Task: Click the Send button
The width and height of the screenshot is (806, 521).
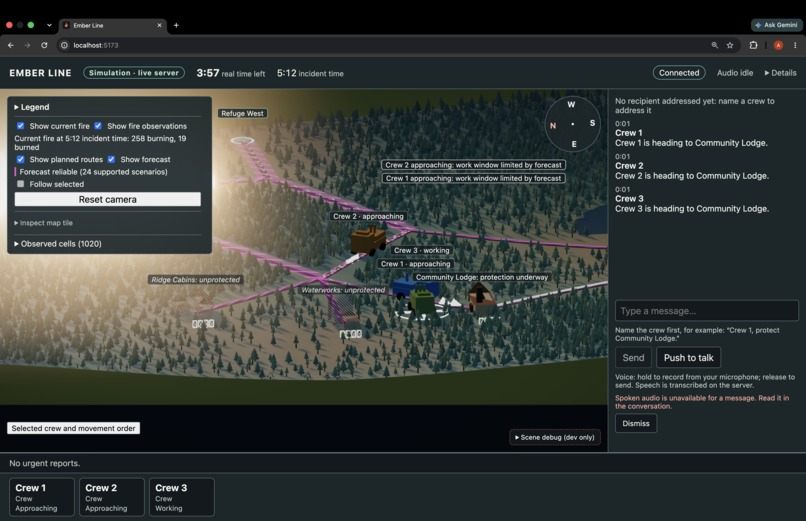Action: [x=633, y=358]
